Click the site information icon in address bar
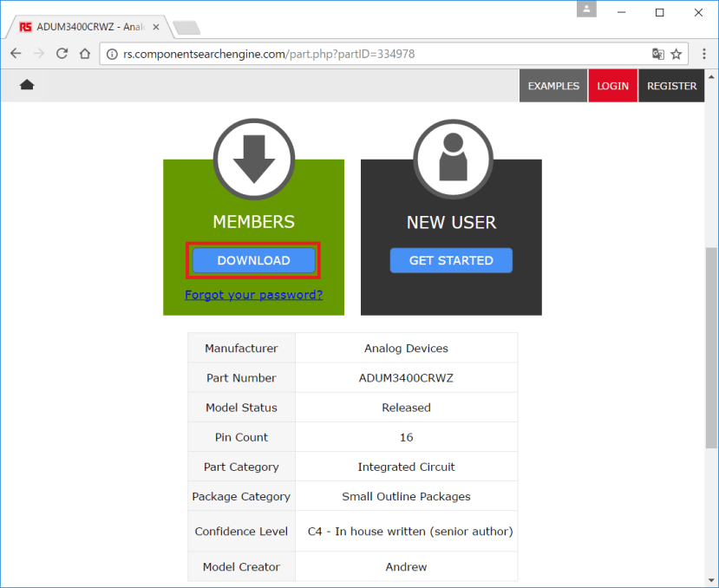Image resolution: width=719 pixels, height=588 pixels. click(x=112, y=54)
